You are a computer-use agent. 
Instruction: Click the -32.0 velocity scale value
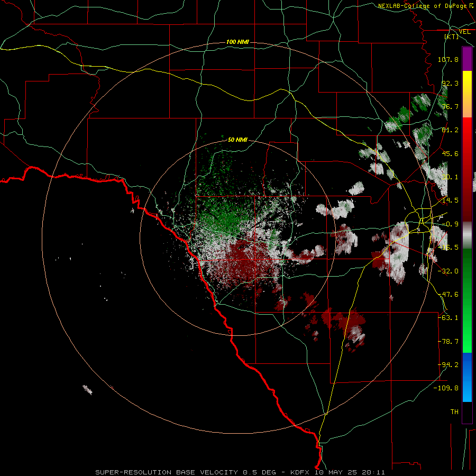(x=448, y=271)
